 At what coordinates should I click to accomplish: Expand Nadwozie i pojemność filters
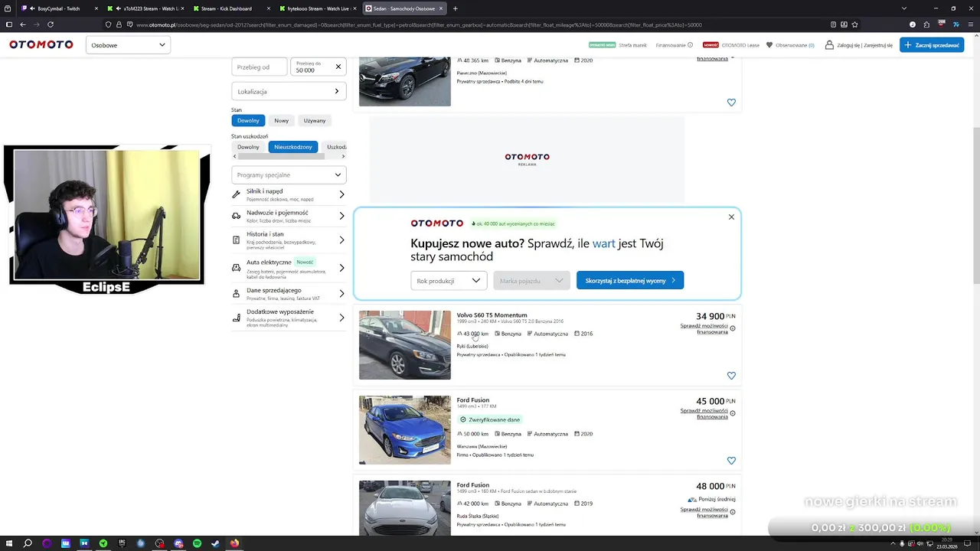289,216
